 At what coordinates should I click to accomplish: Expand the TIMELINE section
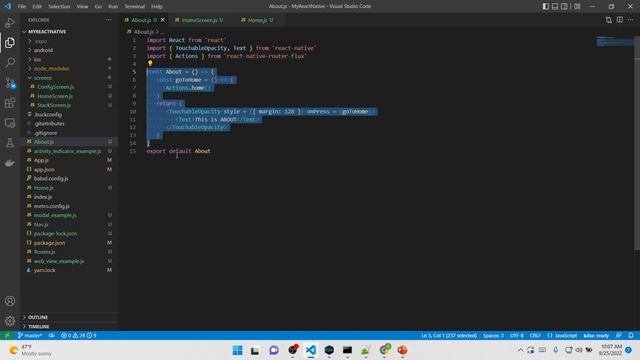38,327
